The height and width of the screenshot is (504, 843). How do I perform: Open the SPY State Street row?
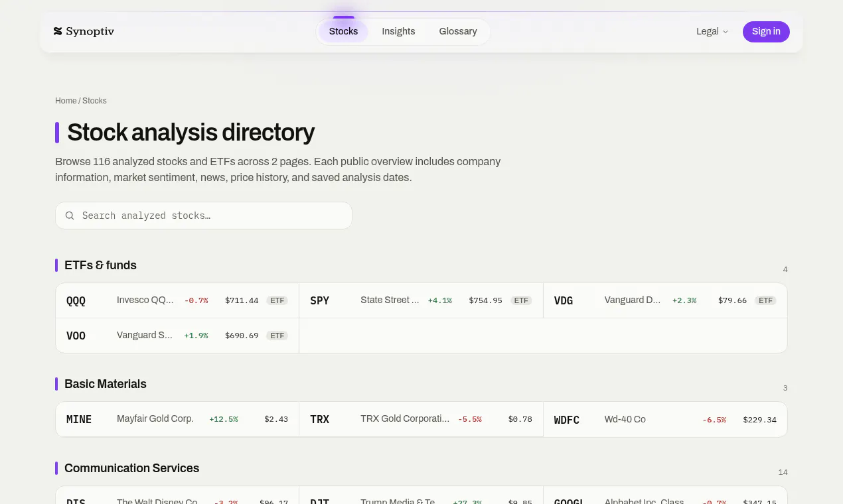[x=421, y=300]
